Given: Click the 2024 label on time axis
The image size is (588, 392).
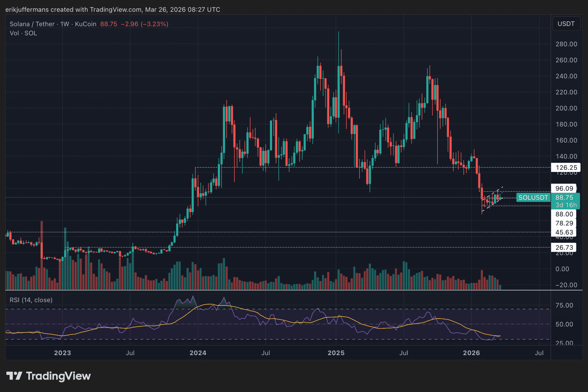Looking at the screenshot, I should click(198, 353).
